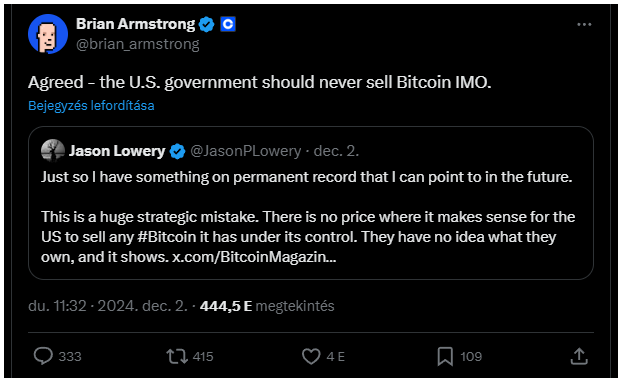This screenshot has height=382, width=622.
Task: Open the quoted Jason Lowery post body
Action: [x=308, y=217]
